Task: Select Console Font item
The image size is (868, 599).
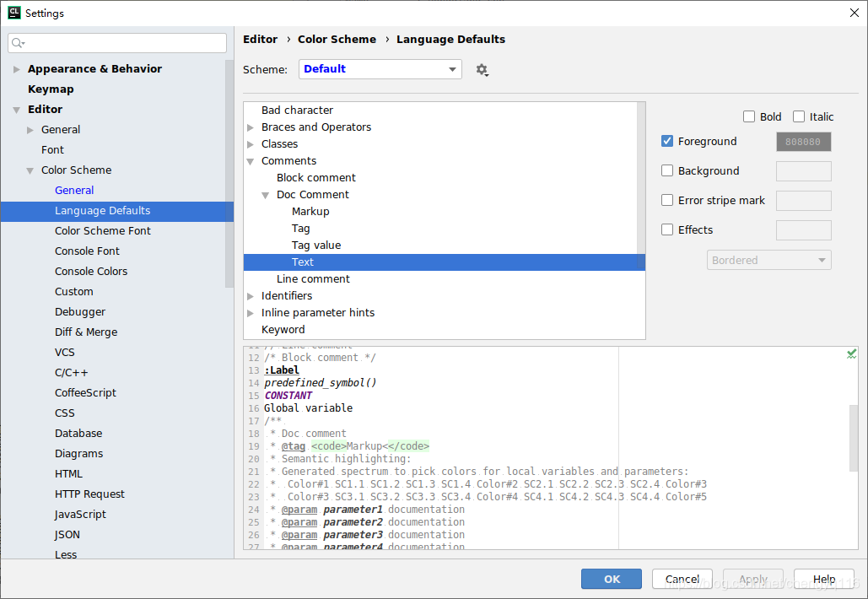Action: pyautogui.click(x=87, y=251)
